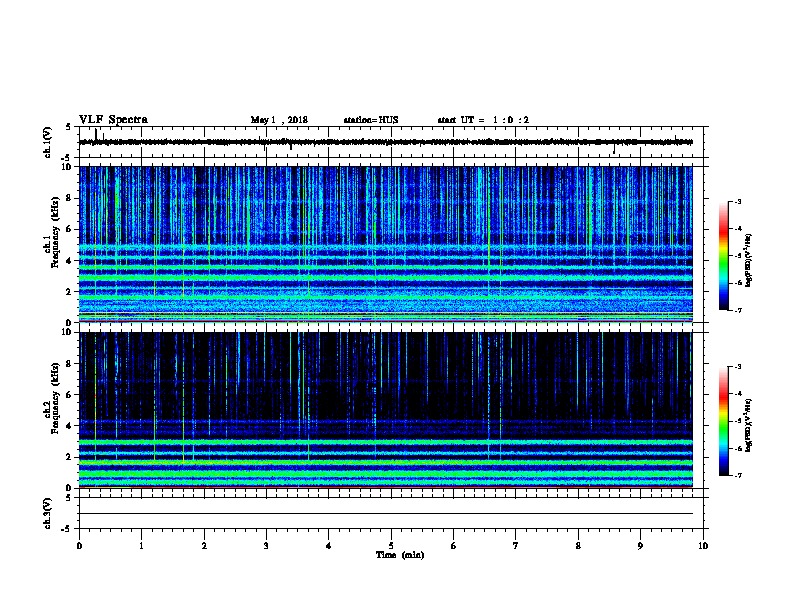Screen dimensions: 792x612
Task: Click the "10" tick on ch.2 frequency axis
Action: (67, 332)
